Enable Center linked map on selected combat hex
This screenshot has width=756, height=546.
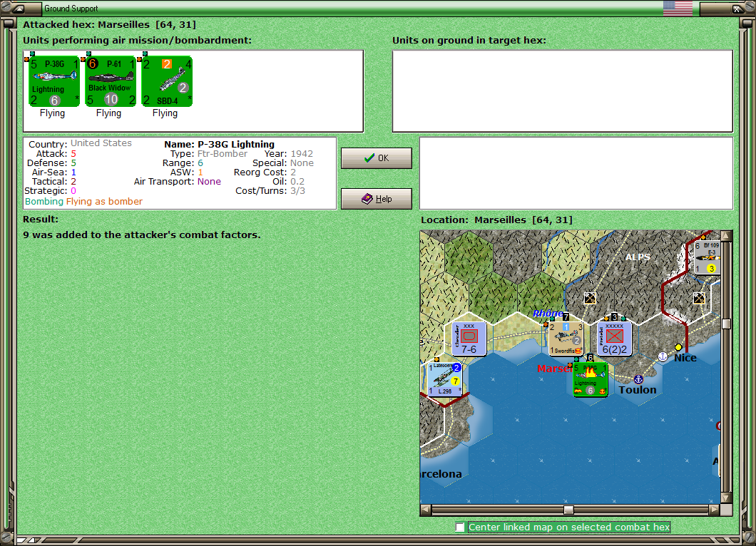[x=460, y=527]
